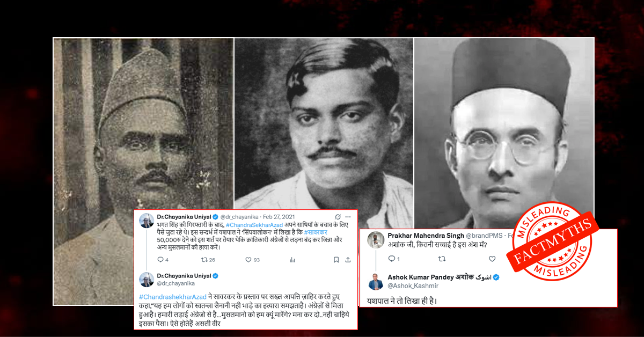Open the three-dot more menu on Chayanika's tweet
Image resolution: width=644 pixels, height=337 pixels.
[348, 216]
